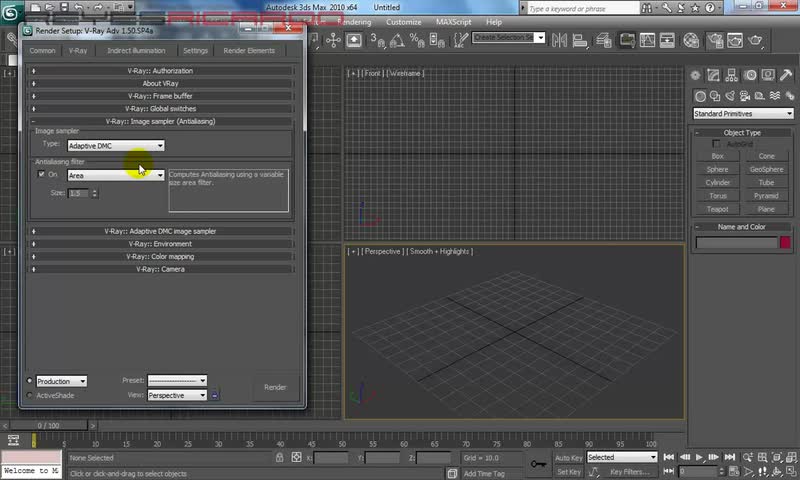The width and height of the screenshot is (800, 480).
Task: Click the Render button
Action: [x=275, y=387]
